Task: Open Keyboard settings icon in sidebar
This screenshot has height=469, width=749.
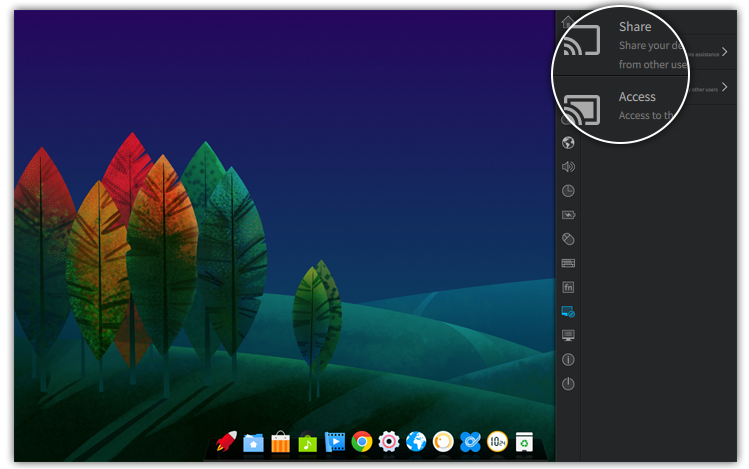Action: coord(568,263)
